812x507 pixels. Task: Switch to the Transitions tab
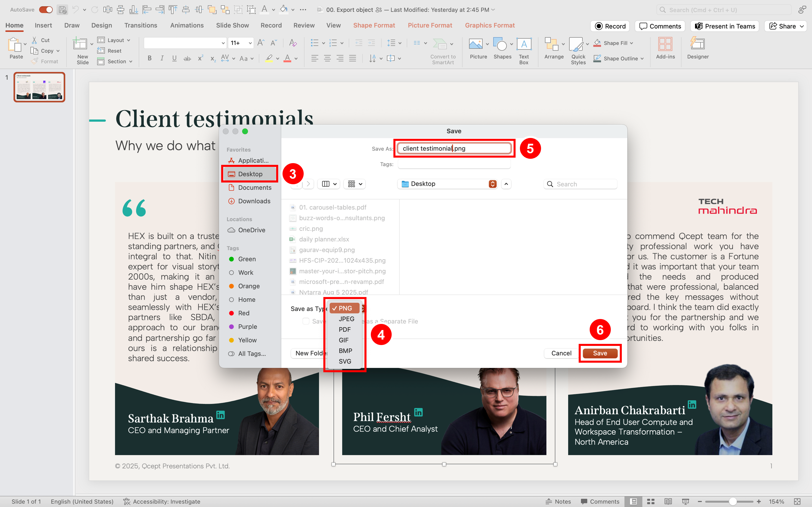[x=141, y=25]
